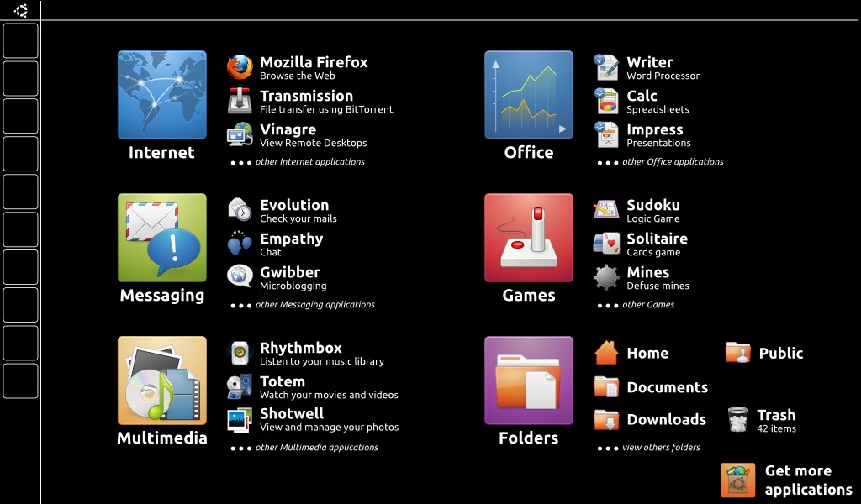This screenshot has width=861, height=504.
Task: Launch the Evolution mail icon
Action: 240,210
